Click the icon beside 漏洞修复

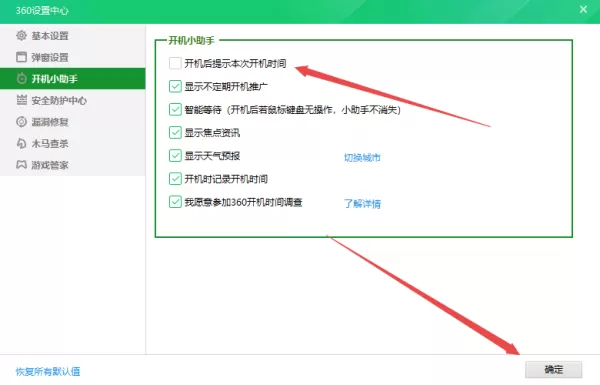pos(21,122)
